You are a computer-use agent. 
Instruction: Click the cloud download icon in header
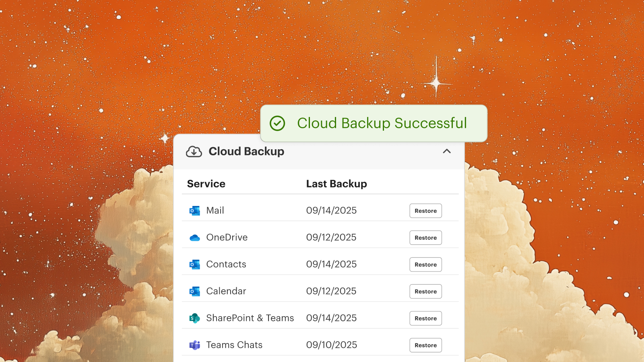[194, 152]
